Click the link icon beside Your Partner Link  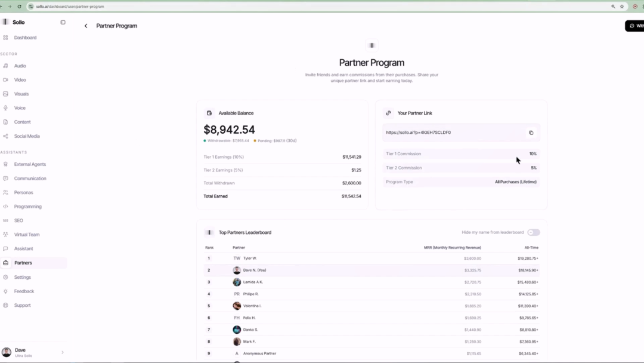tap(388, 113)
